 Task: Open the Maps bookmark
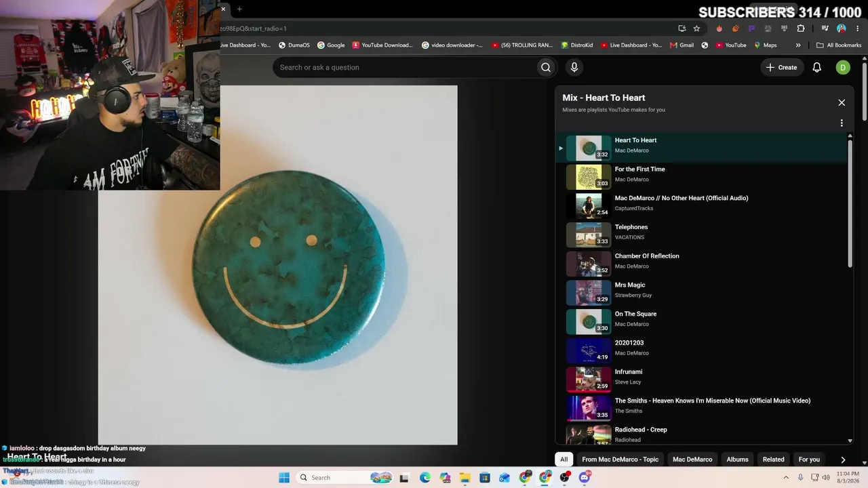[x=765, y=45]
